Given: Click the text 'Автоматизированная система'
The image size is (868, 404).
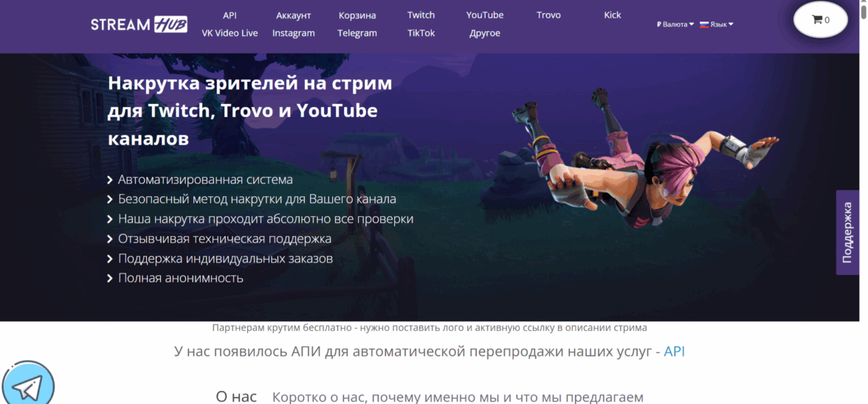Looking at the screenshot, I should pyautogui.click(x=205, y=180).
